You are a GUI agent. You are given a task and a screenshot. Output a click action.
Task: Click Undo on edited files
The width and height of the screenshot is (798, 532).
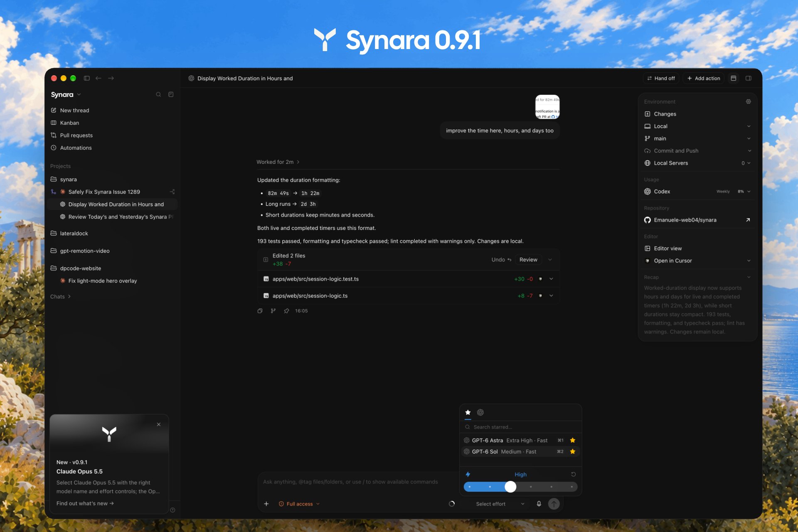[x=501, y=260]
